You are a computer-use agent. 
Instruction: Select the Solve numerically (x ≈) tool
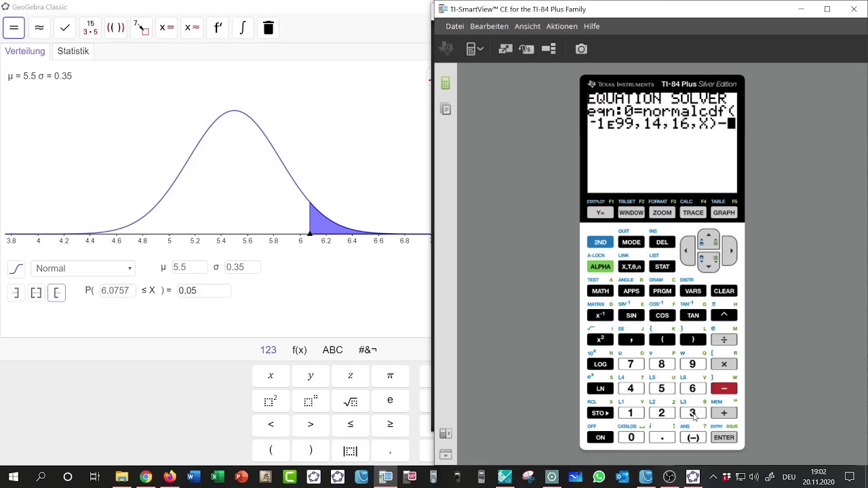coord(193,28)
